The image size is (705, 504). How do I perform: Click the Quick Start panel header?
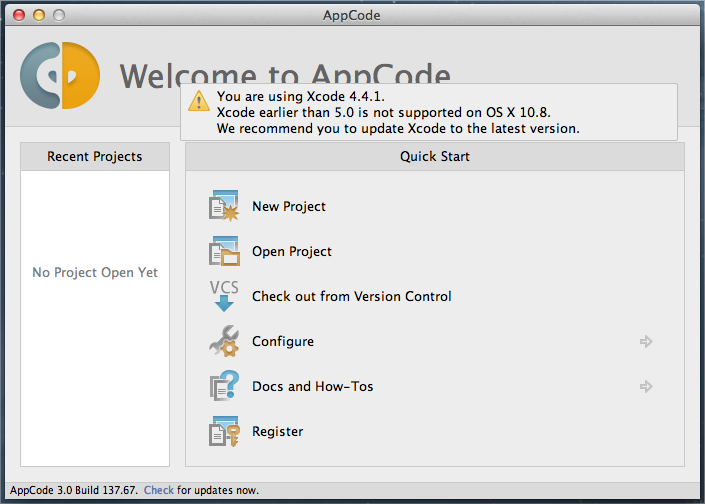pyautogui.click(x=435, y=156)
